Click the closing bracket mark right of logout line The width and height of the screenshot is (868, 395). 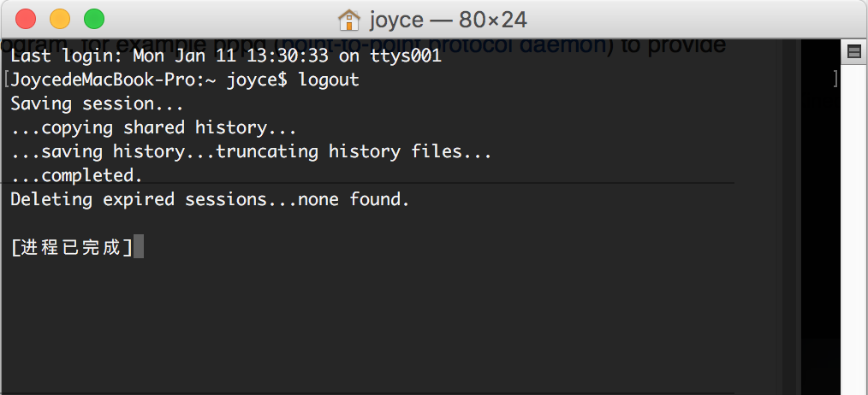835,80
